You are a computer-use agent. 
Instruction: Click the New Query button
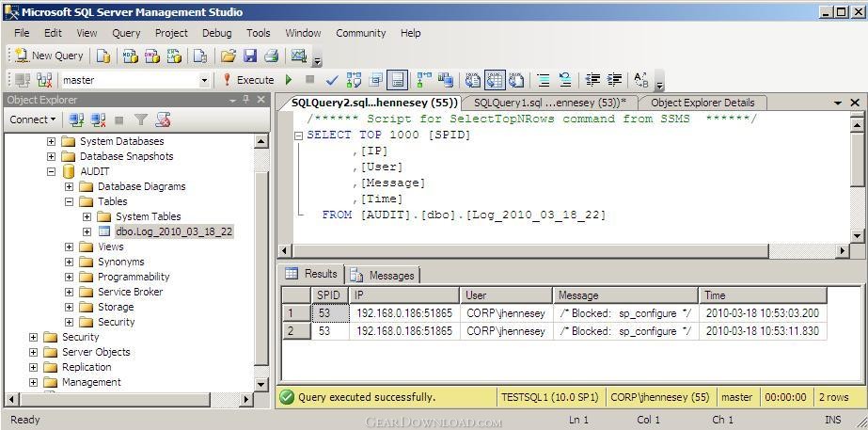pos(49,56)
